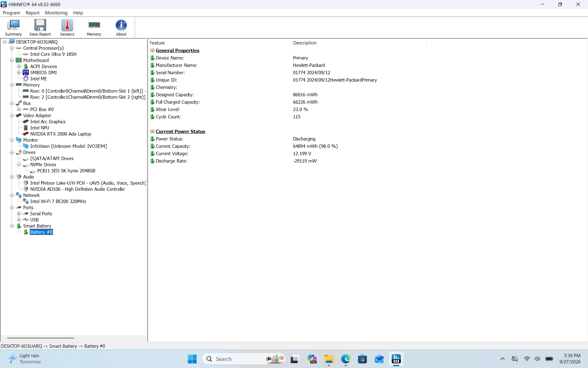The width and height of the screenshot is (588, 368).
Task: Open the Summary toolbar button
Action: coord(13,28)
